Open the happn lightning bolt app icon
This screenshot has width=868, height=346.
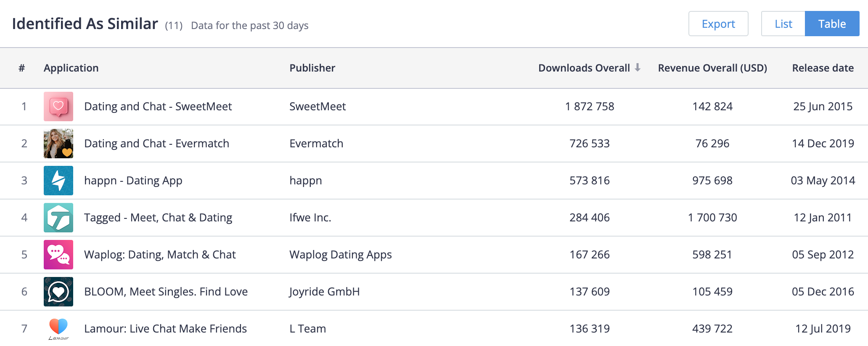coord(58,181)
